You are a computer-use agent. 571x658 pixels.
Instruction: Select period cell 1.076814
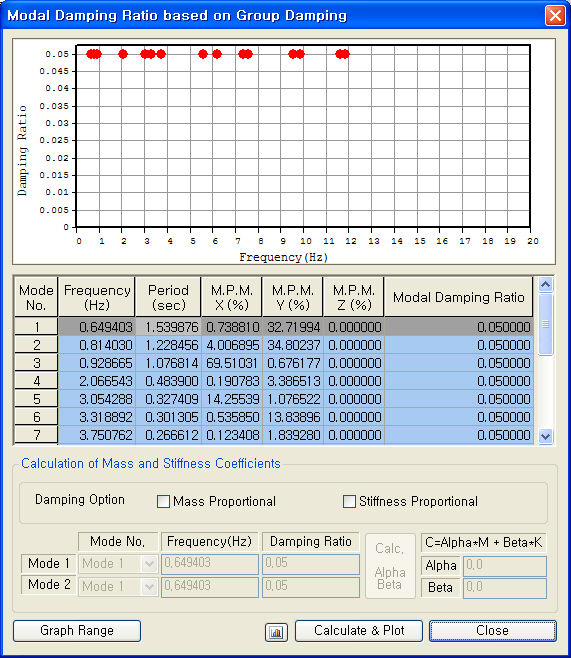tap(168, 363)
